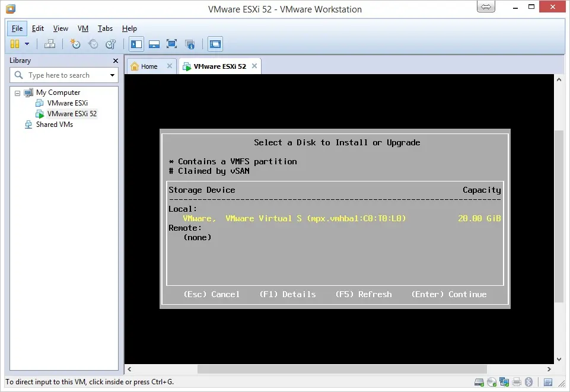The width and height of the screenshot is (570, 392).
Task: Click the Unity mode toolbar icon
Action: tap(190, 44)
